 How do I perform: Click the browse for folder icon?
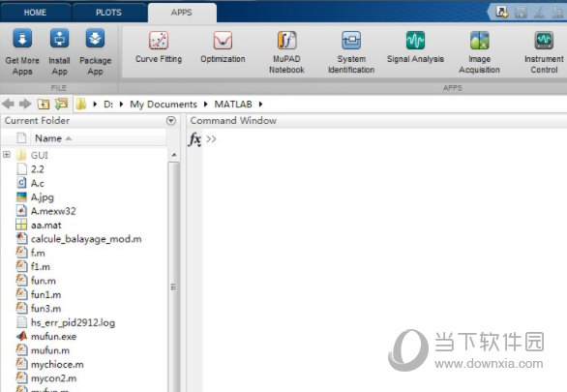tap(61, 105)
